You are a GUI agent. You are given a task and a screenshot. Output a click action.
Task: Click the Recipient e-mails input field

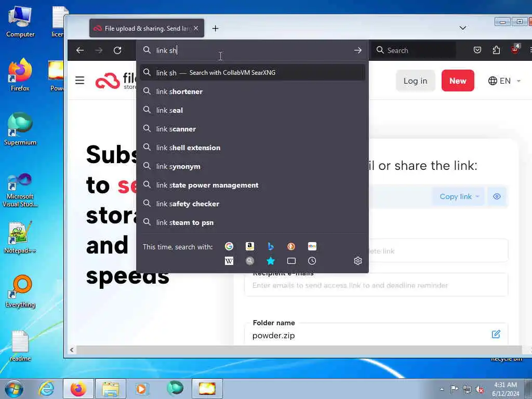[x=376, y=285]
